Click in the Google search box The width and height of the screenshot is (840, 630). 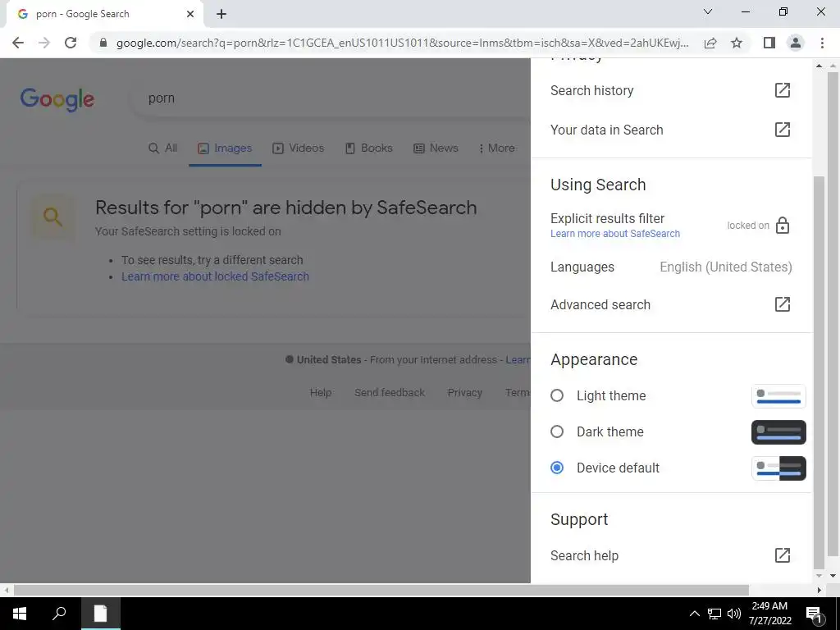[332, 98]
